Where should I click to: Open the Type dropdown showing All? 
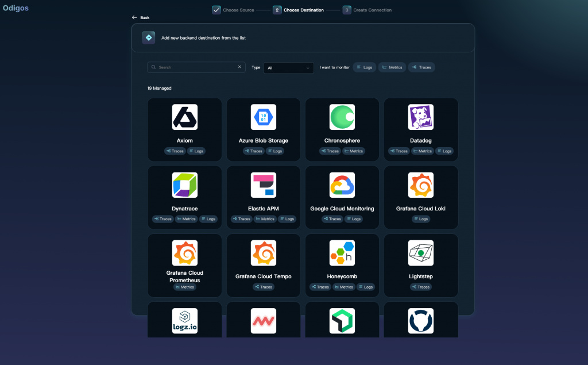(288, 68)
